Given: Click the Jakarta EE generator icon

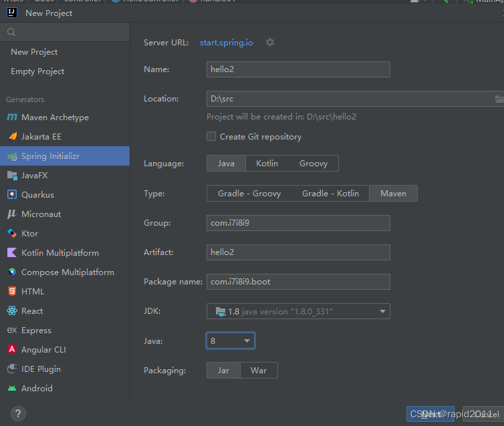Looking at the screenshot, I should coord(12,136).
